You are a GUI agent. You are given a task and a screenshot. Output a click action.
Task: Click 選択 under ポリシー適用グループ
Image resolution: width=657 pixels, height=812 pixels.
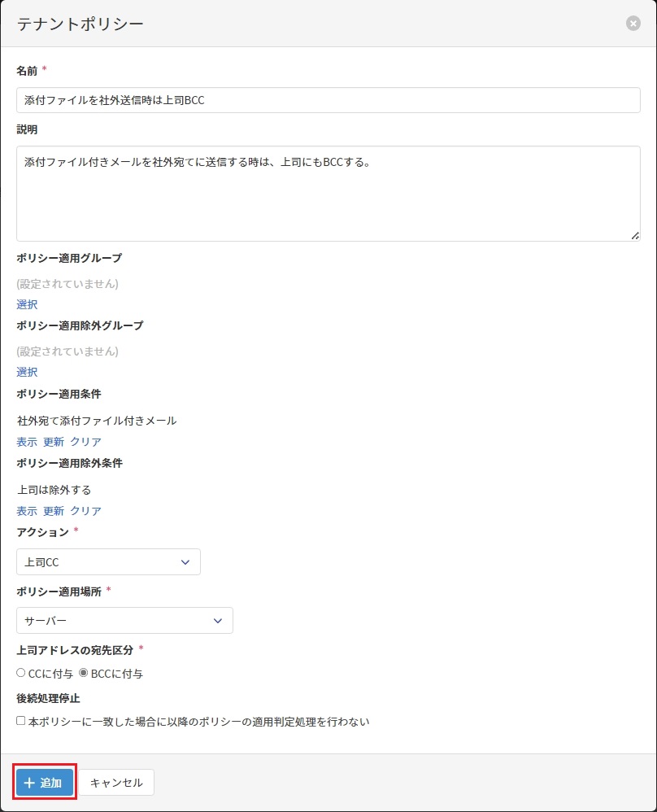click(27, 304)
